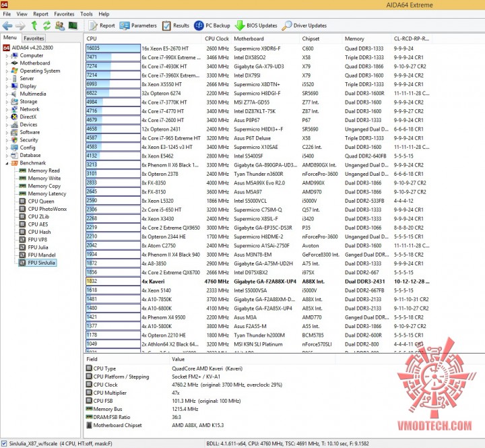The width and height of the screenshot is (485, 448).
Task: Select the 4x Kaveri result row
Action: (257, 282)
